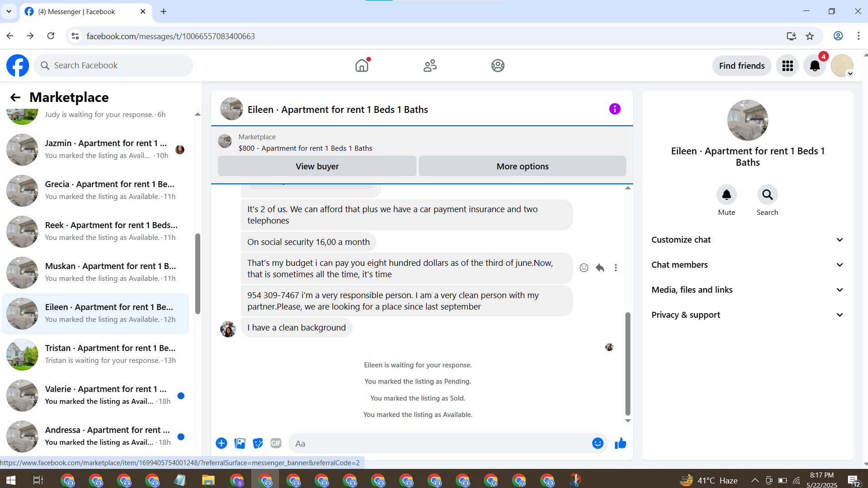
Task: Open the Windows Start menu
Action: click(10, 480)
